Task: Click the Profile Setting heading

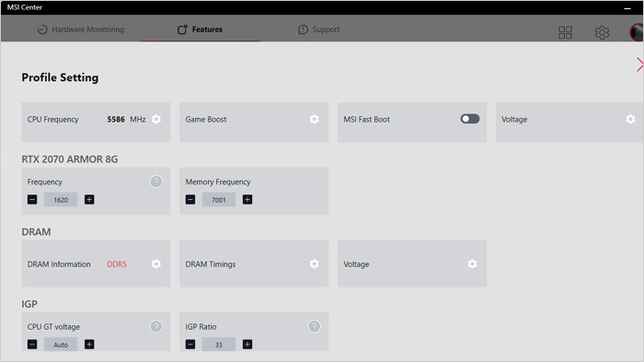Action: click(60, 77)
